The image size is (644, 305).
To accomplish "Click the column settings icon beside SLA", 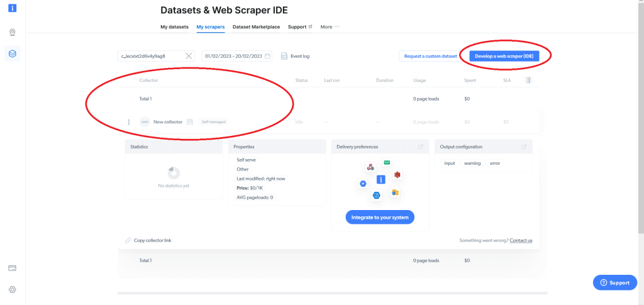I will [x=528, y=80].
